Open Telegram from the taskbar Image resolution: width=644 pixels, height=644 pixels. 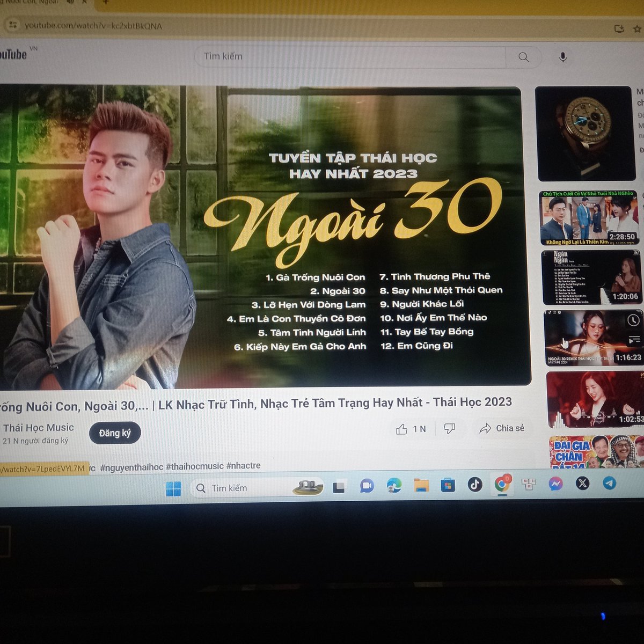pyautogui.click(x=609, y=483)
